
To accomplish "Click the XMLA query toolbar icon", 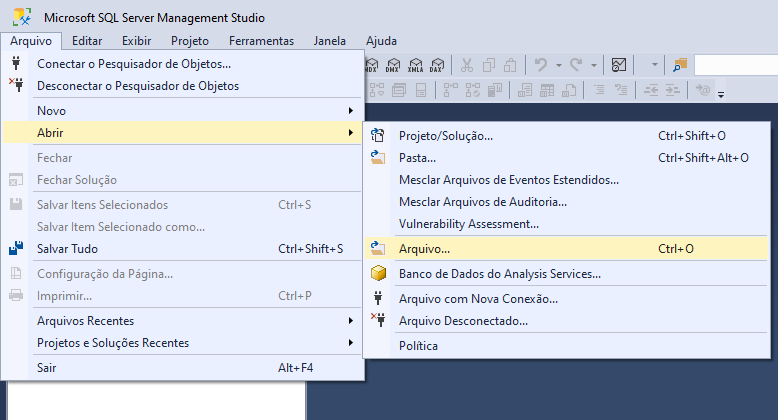I will (415, 65).
